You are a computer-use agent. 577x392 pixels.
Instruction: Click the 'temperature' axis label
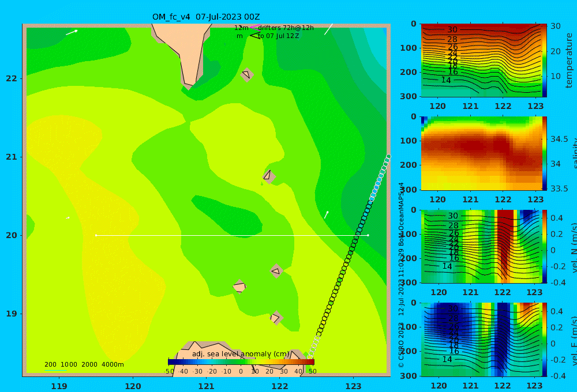click(569, 61)
